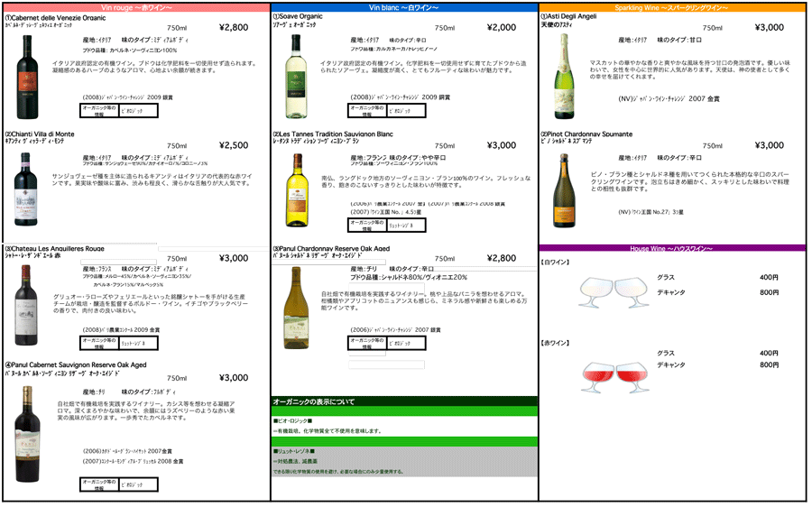Click the title 'Chianti Villa di Monte'

click(43, 134)
